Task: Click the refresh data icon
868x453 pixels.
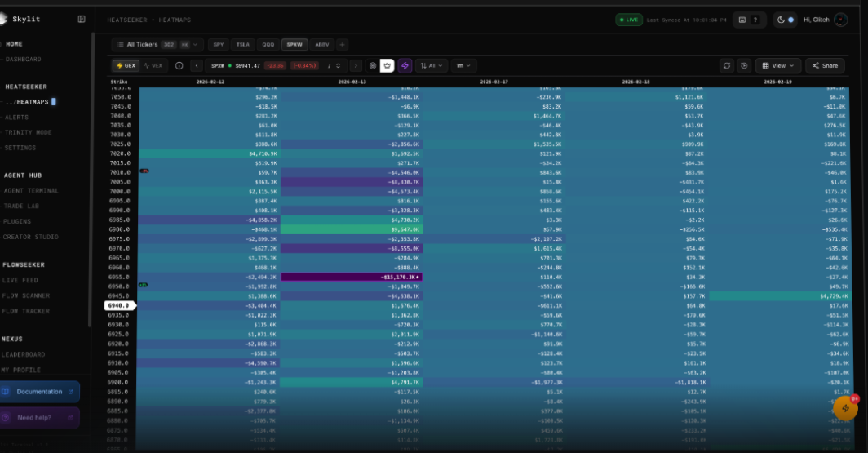Action: [727, 65]
